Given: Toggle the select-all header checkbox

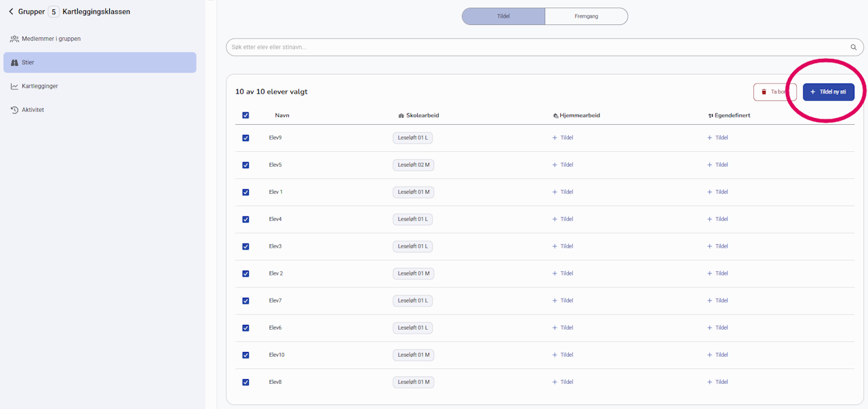Looking at the screenshot, I should click(x=245, y=115).
